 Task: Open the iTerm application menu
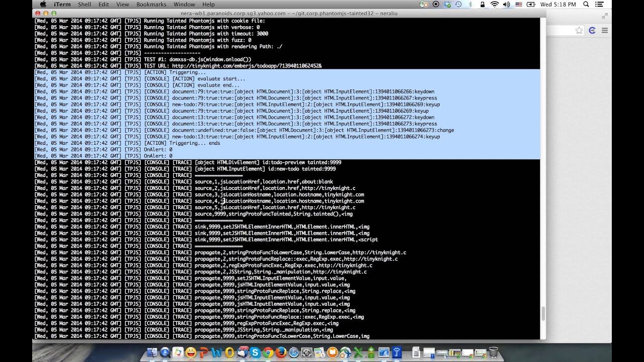click(62, 4)
